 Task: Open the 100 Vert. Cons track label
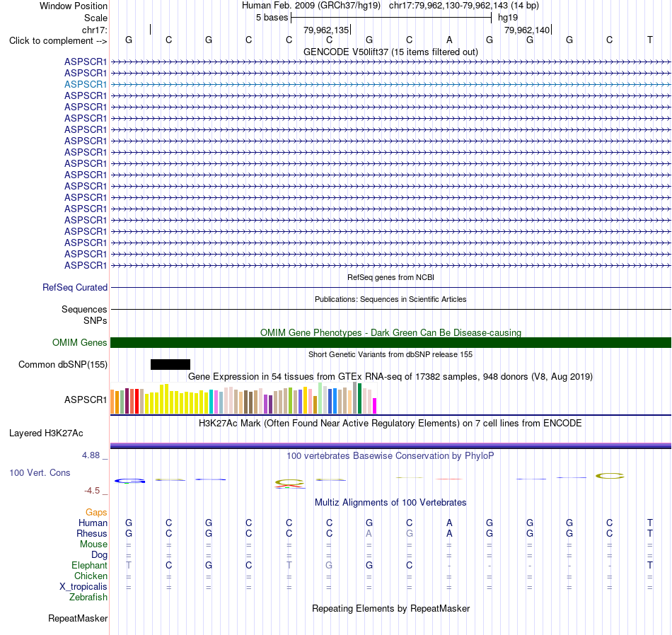(40, 472)
